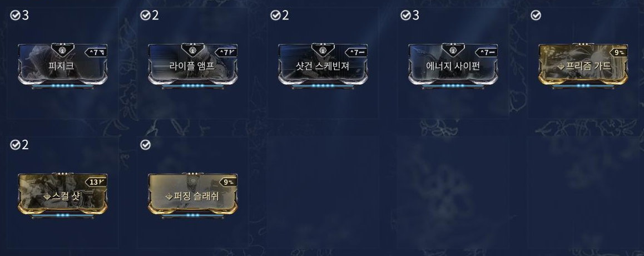This screenshot has height=256, width=644.
Task: Toggle the checkmark above 프리즘 가드 card
Action: (x=536, y=15)
